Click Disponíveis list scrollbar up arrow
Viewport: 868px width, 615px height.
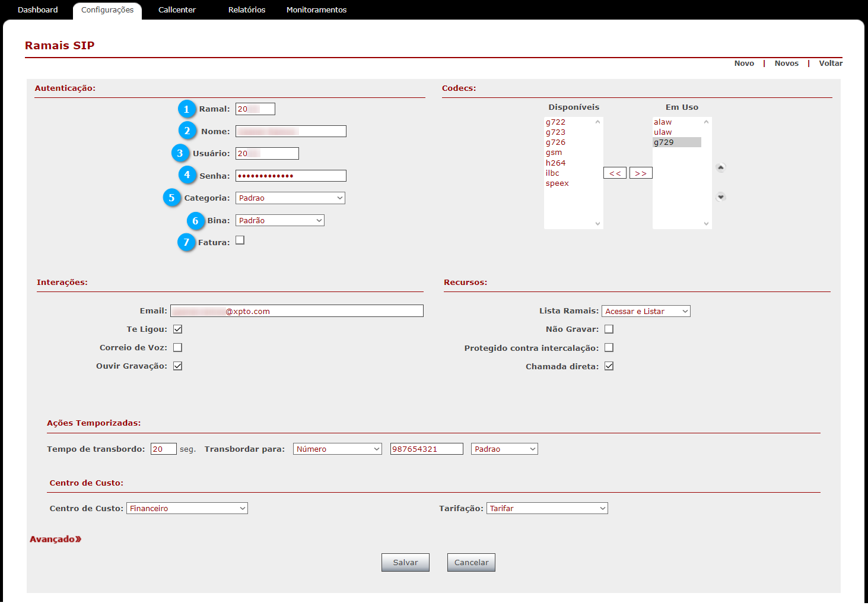597,122
